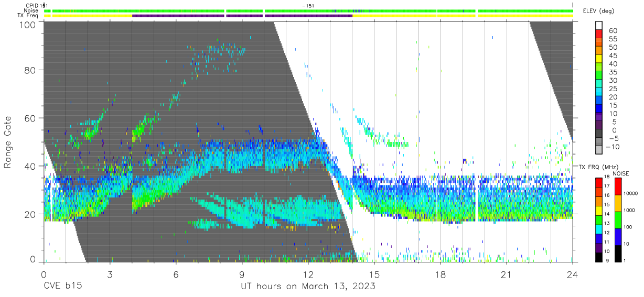Click the "CPID" label at top left

(x=33, y=5)
